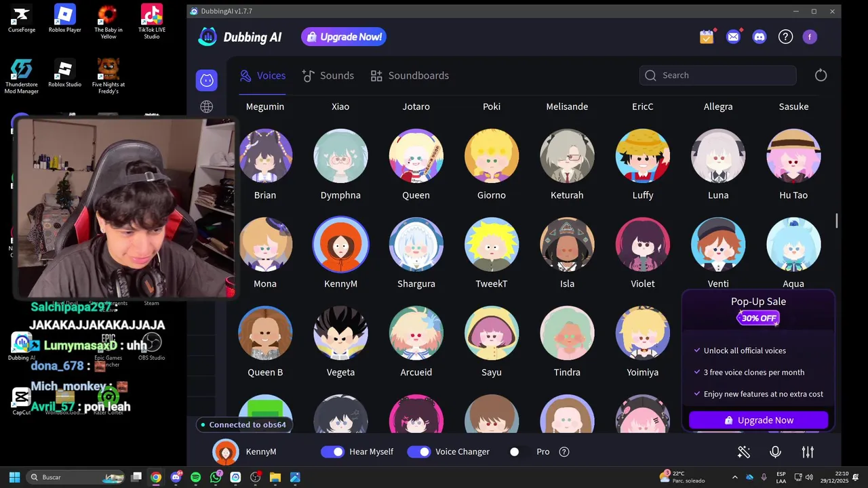Toggle the Voice Changer switch
Screen dimensions: 868x488
tap(419, 452)
